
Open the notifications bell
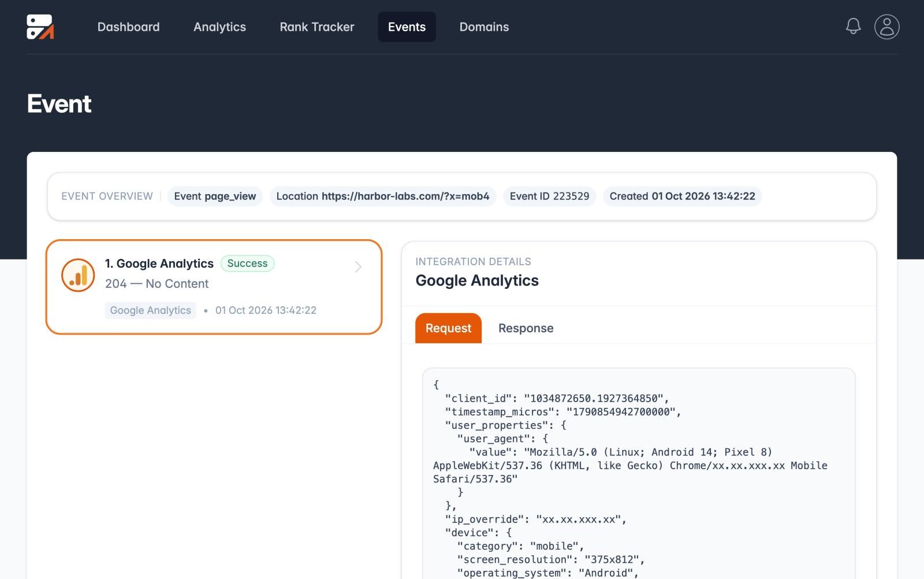[853, 27]
